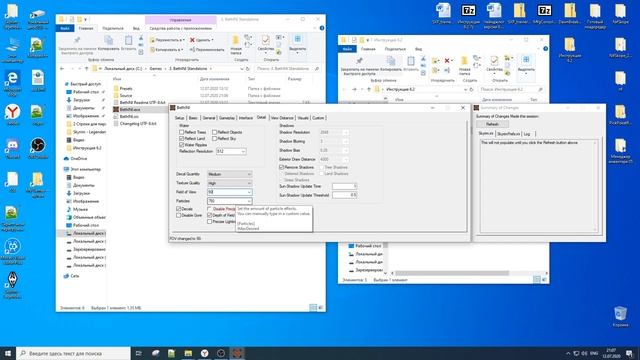Click search box in BethINI Standalone explorer

(287, 69)
